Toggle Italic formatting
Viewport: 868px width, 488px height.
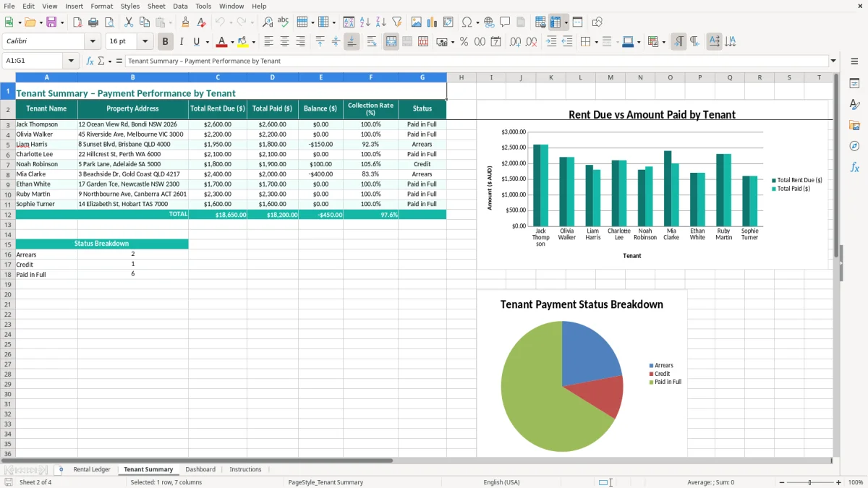pyautogui.click(x=181, y=42)
